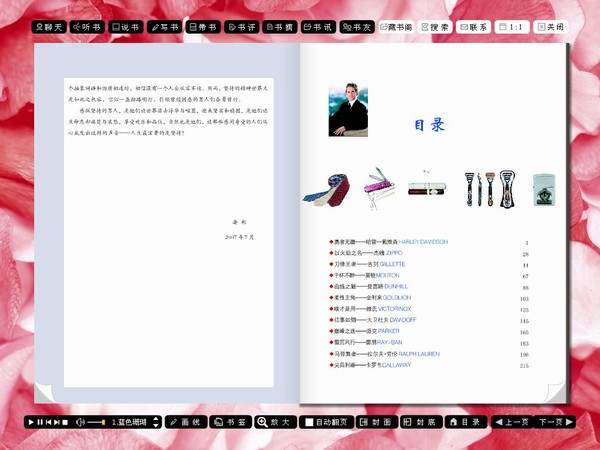600x450 pixels.
Task: Open the 借书 borrow-book button
Action: [203, 27]
